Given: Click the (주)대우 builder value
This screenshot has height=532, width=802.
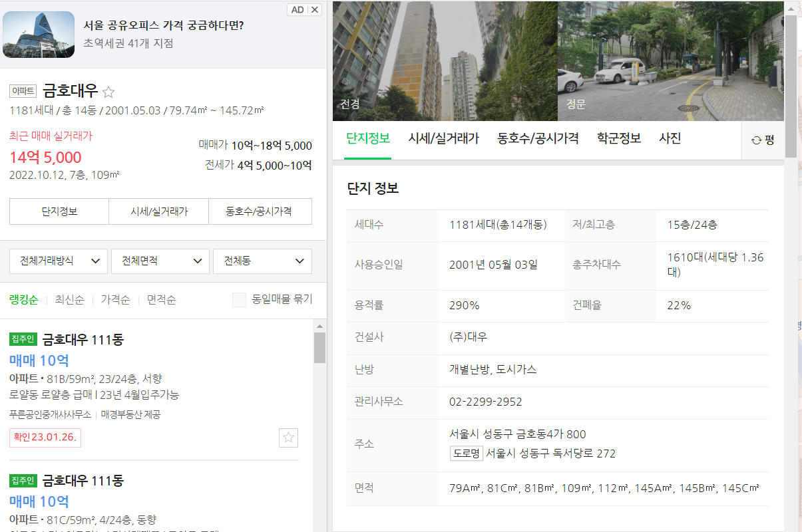Looking at the screenshot, I should tap(469, 337).
